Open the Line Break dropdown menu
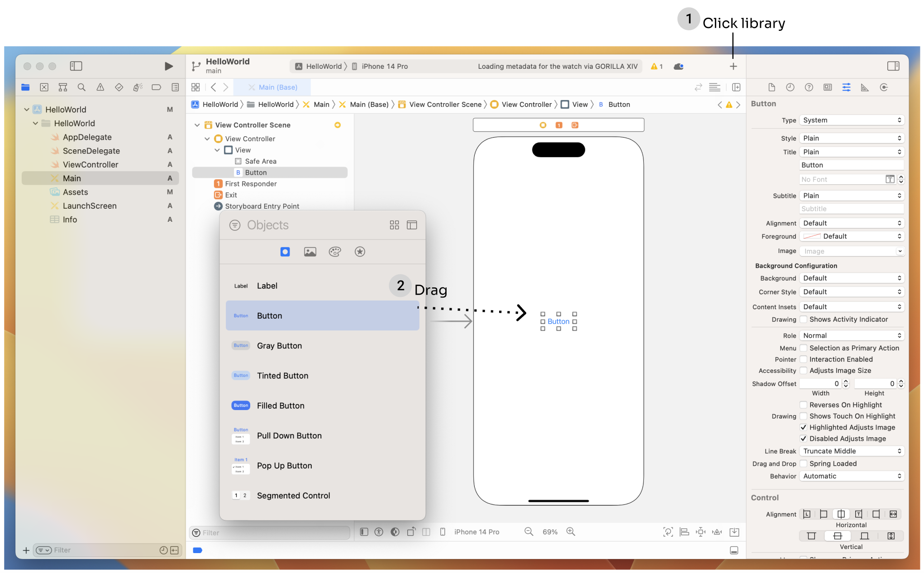The image size is (924, 573). (x=852, y=451)
